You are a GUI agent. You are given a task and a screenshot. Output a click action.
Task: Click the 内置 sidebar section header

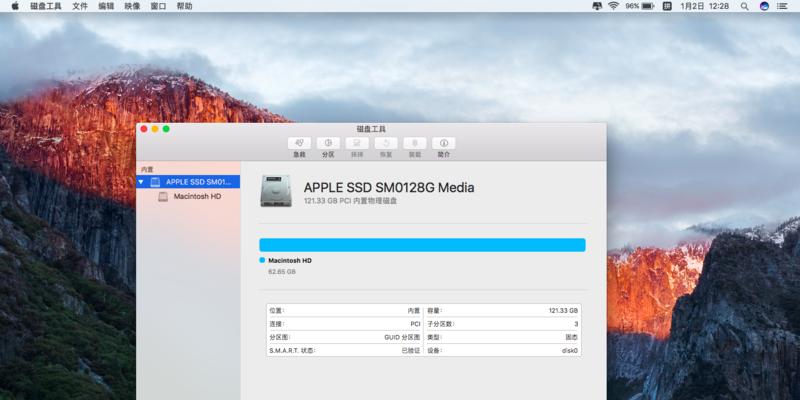click(x=147, y=169)
